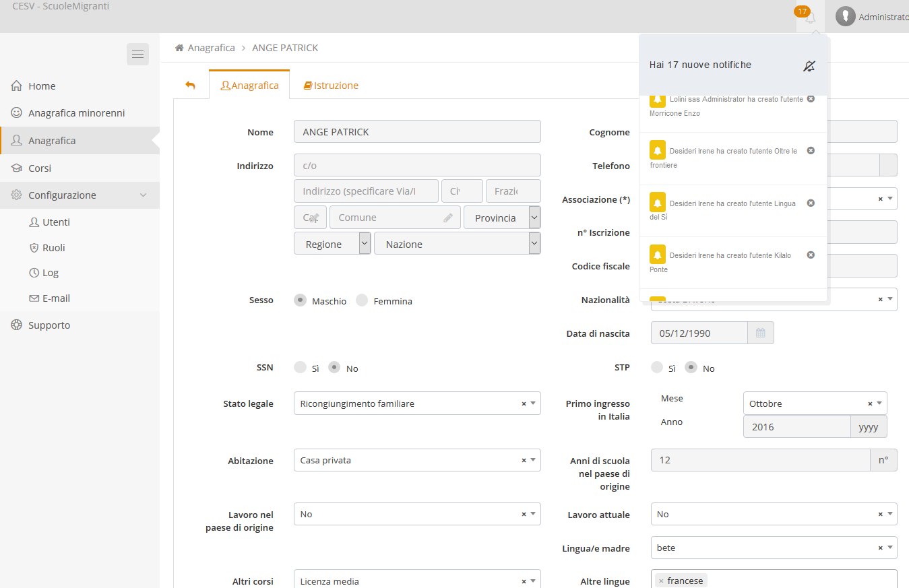
Task: Go to Home in the sidebar
Action: tap(80, 86)
